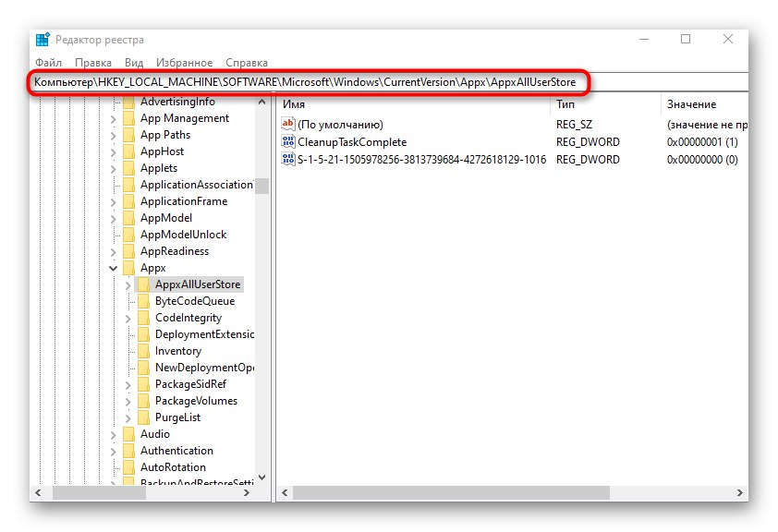Select the (По умолчанию) value name

(x=340, y=125)
